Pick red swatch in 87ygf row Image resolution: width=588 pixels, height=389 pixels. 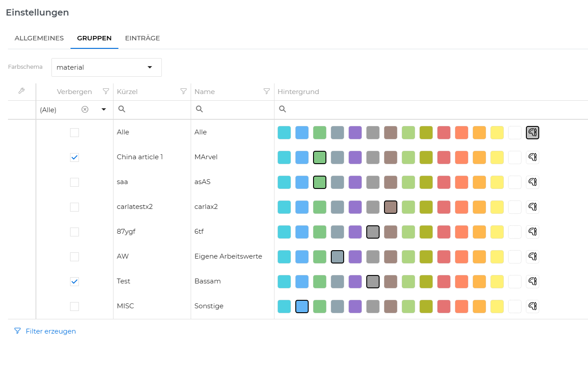[x=444, y=232]
